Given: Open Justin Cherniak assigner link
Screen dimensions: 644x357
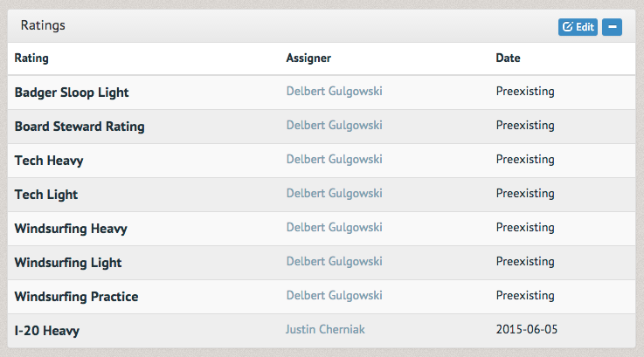Looking at the screenshot, I should coord(325,330).
